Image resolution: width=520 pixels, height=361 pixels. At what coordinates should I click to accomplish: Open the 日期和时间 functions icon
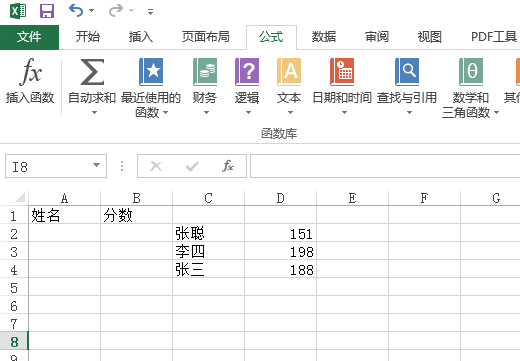[x=342, y=72]
